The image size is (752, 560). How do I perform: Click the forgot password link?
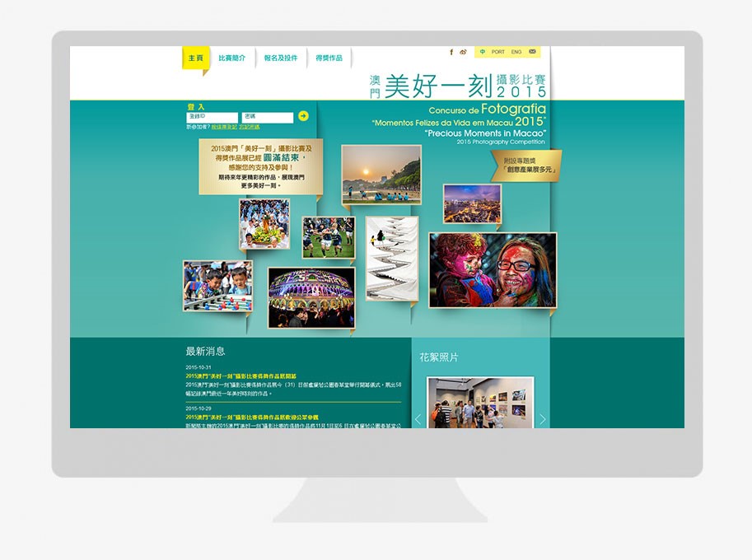[250, 127]
